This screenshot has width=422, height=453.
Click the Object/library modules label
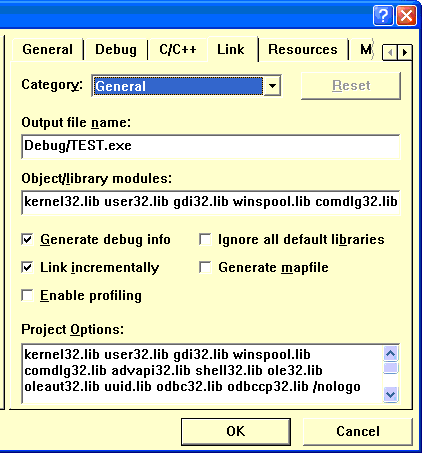click(x=97, y=179)
